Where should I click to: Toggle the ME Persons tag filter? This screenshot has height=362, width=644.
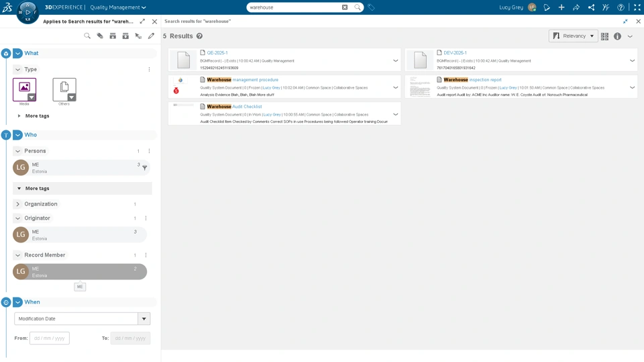[x=80, y=167]
